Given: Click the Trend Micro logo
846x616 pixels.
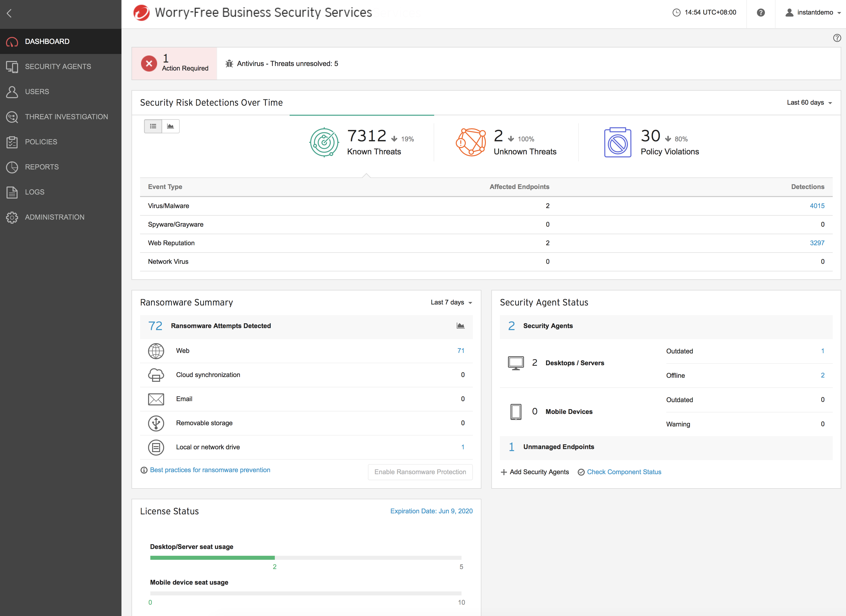Looking at the screenshot, I should point(141,13).
